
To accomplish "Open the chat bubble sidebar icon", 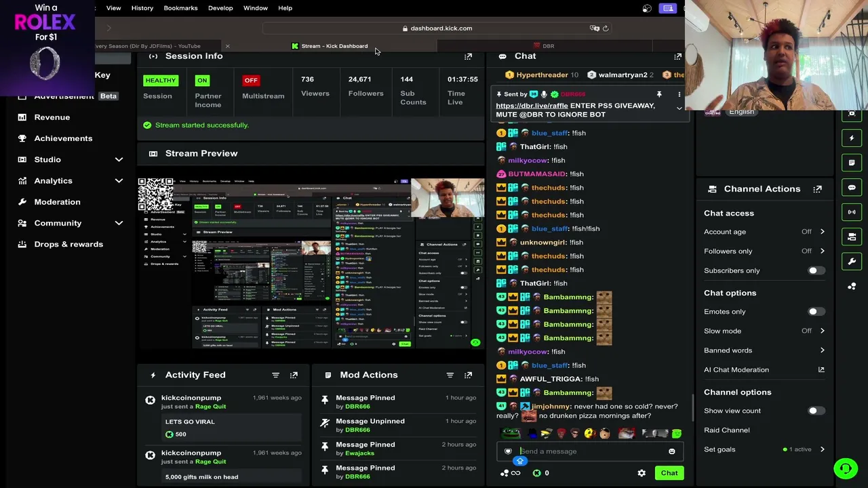I will pos(852,188).
